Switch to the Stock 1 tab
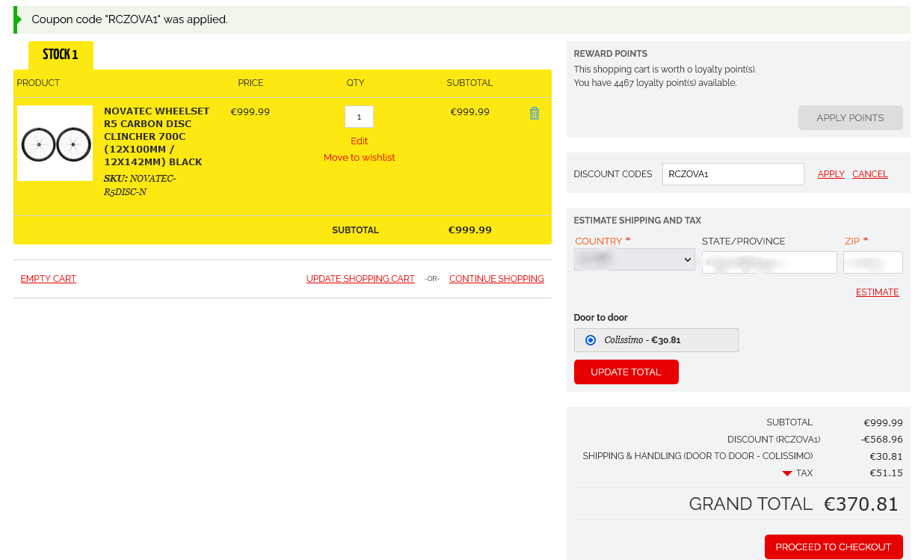 (61, 55)
